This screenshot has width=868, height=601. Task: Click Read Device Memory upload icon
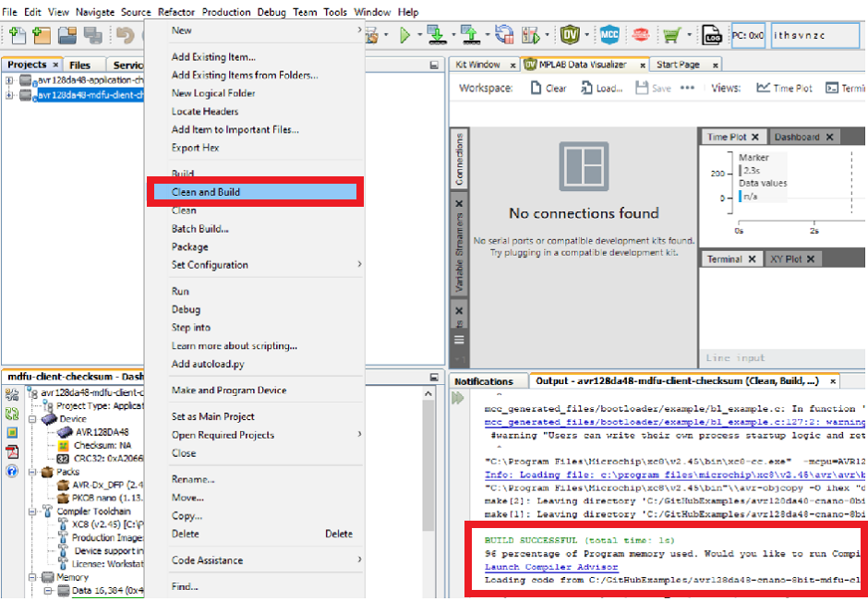coord(471,35)
